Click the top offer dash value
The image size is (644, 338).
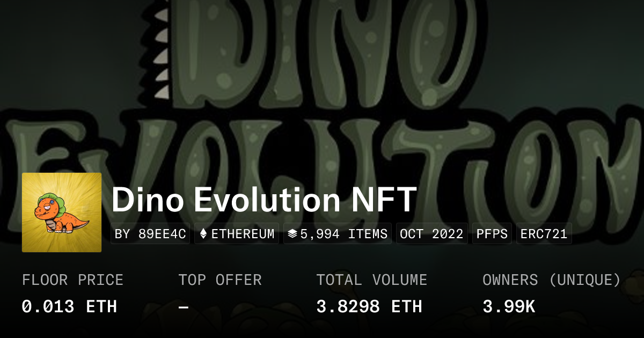[x=184, y=307]
